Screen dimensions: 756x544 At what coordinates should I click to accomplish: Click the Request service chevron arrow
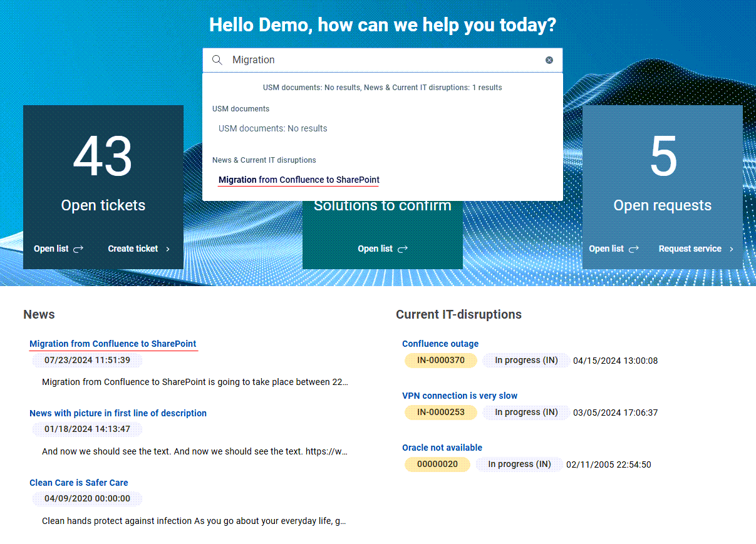[x=731, y=249]
